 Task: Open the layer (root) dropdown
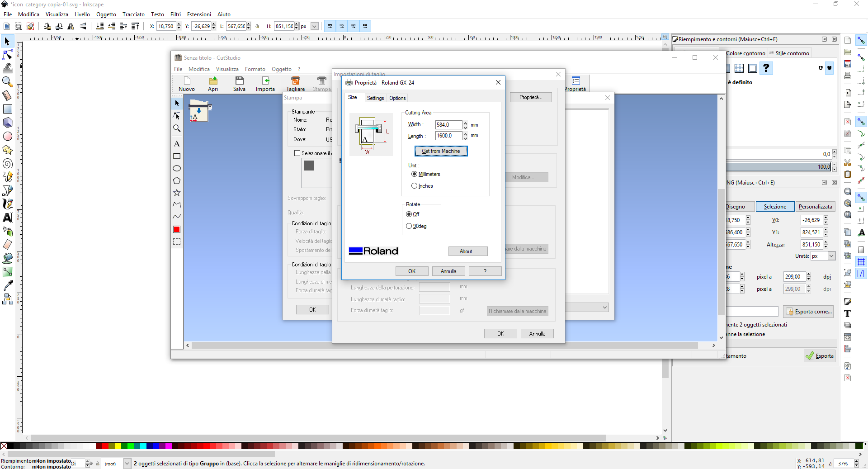127,464
